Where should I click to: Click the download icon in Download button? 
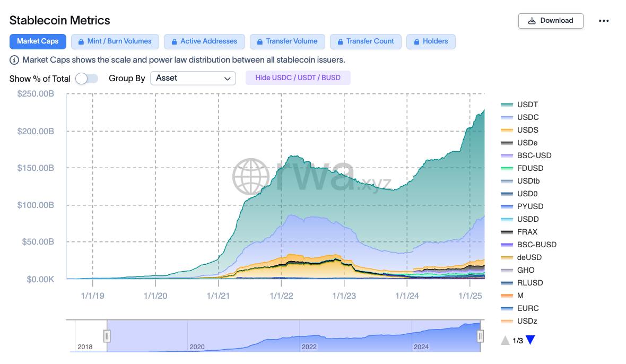(x=532, y=21)
